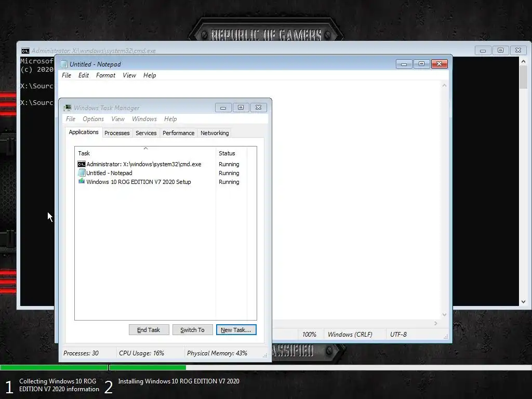The image size is (532, 399).
Task: Switch to the Performance tab
Action: tap(179, 133)
